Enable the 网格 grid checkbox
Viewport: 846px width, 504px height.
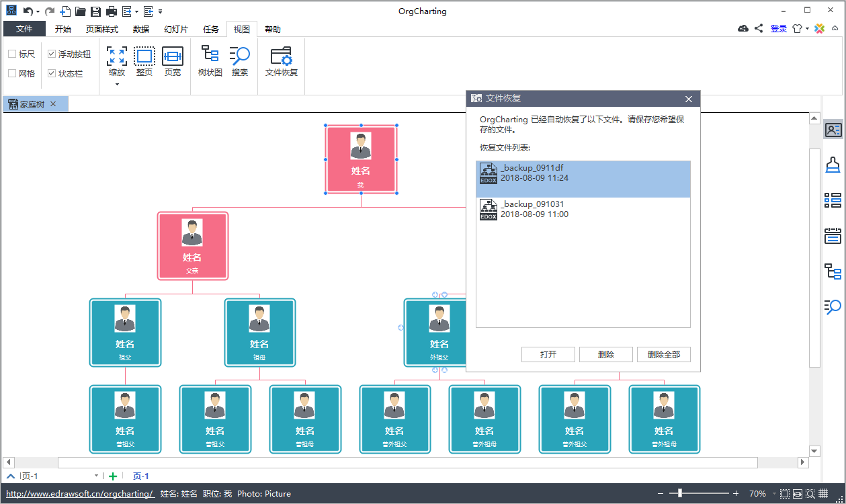coord(12,73)
